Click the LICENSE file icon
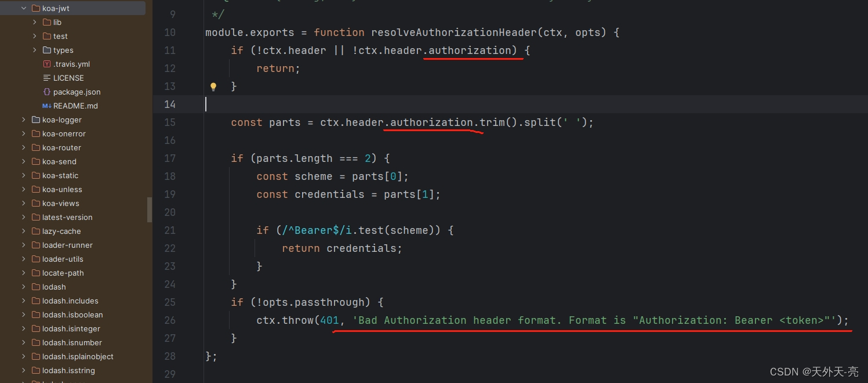This screenshot has width=868, height=383. 47,78
